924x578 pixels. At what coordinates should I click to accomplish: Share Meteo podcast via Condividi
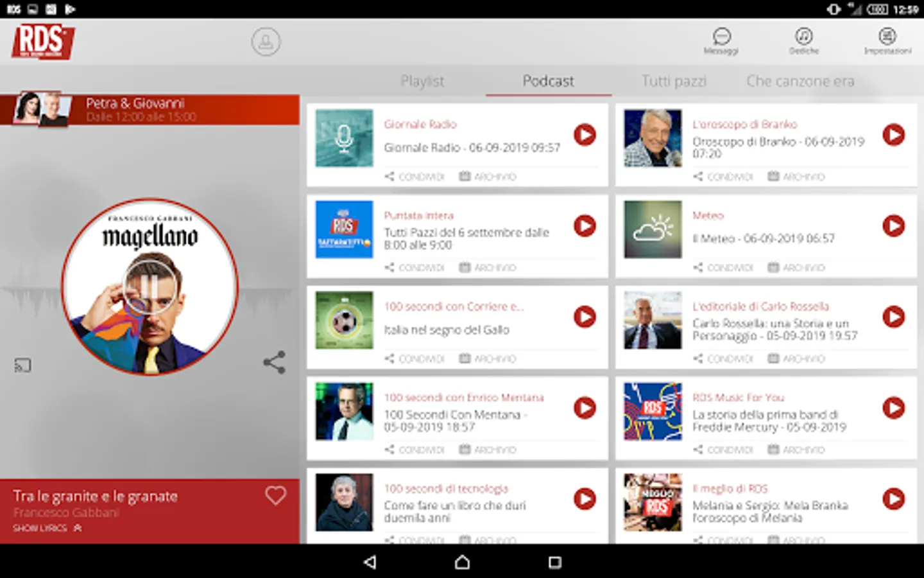point(723,268)
